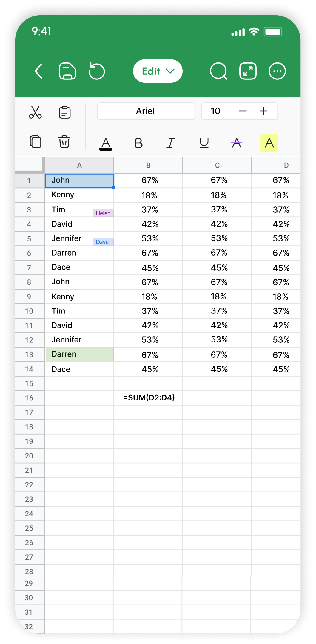Open the Edit mode dropdown
The height and width of the screenshot is (644, 316).
(x=158, y=71)
